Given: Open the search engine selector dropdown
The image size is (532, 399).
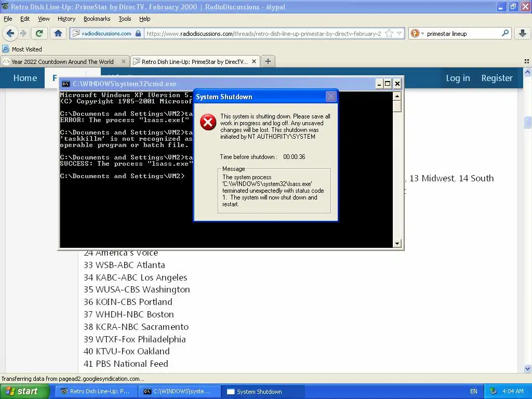Looking at the screenshot, I should [417, 33].
